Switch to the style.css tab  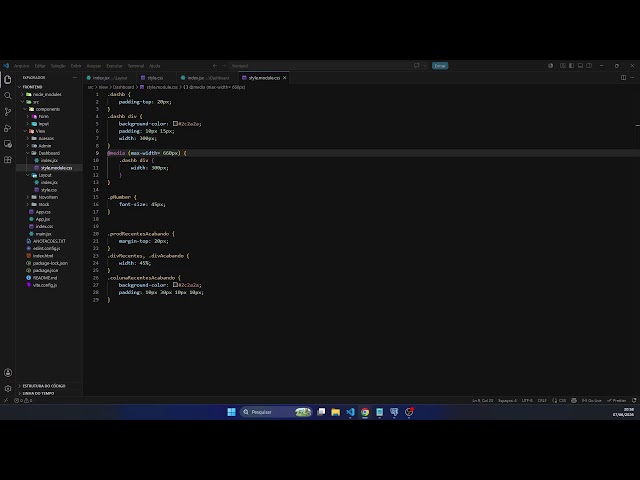pos(156,78)
